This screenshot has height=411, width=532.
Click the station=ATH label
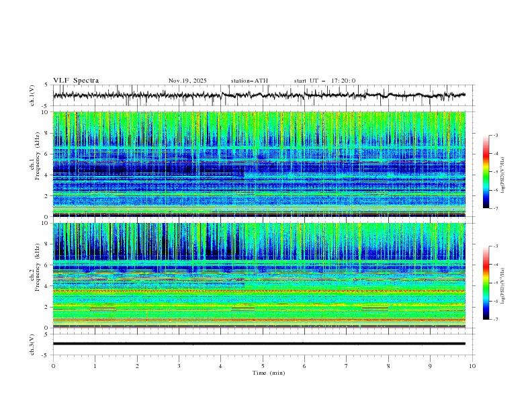coord(249,81)
